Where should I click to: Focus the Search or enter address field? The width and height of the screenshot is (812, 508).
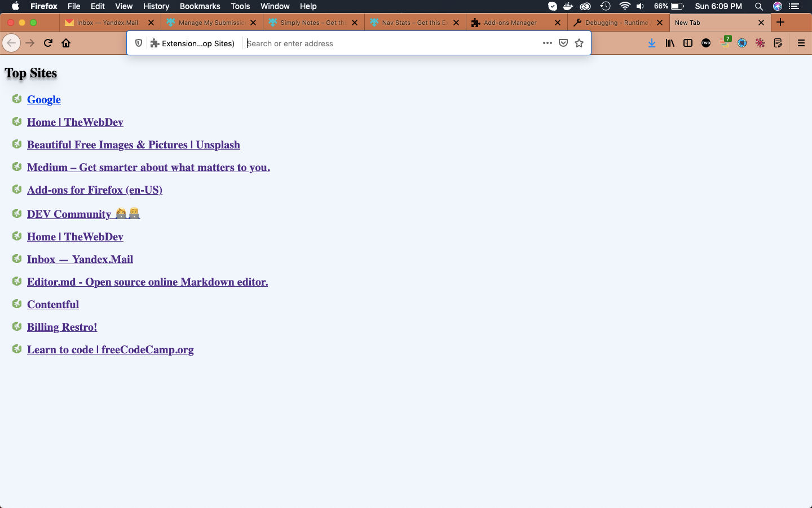tap(391, 43)
